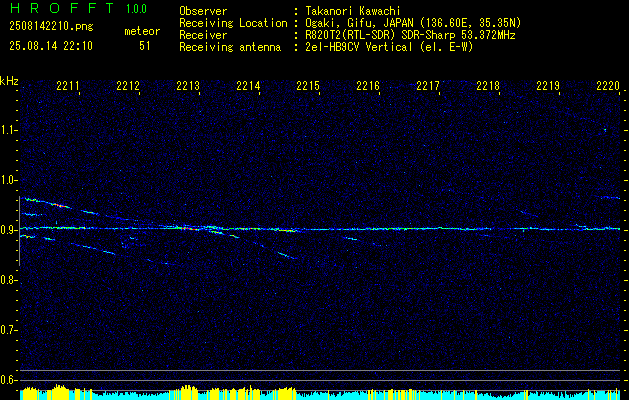Click time axis marker 2211
The height and width of the screenshot is (400, 629).
(68, 86)
